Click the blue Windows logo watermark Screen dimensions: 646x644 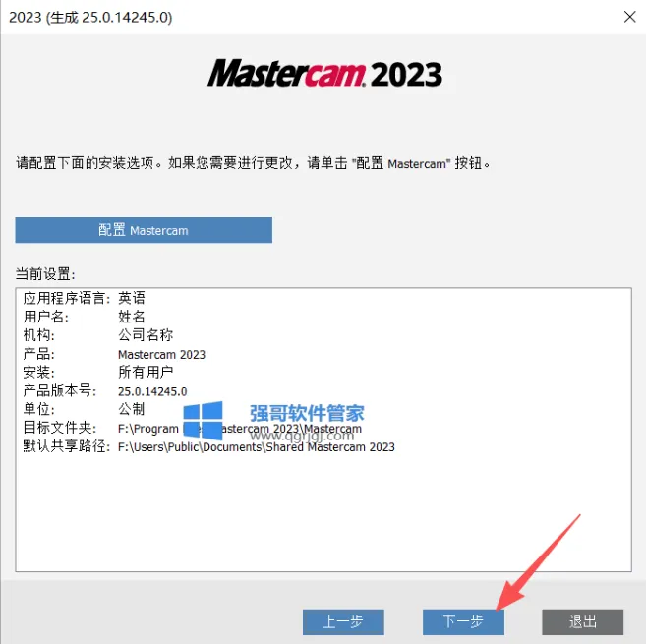203,420
